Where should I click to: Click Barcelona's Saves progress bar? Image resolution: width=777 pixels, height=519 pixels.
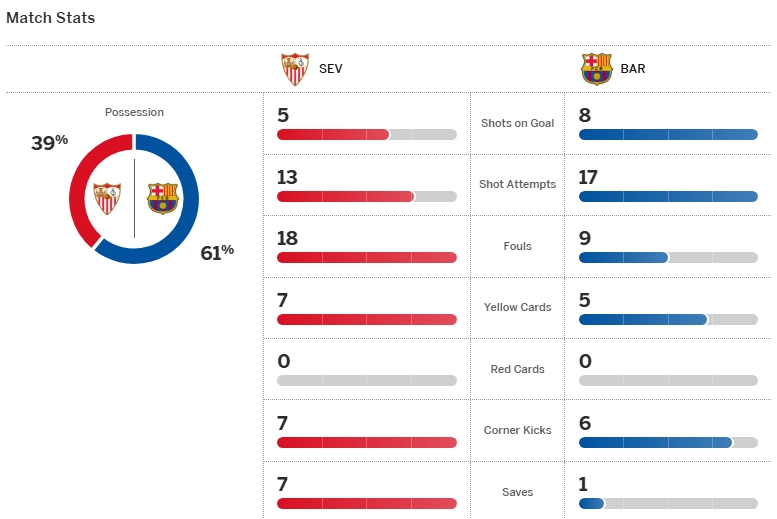[668, 503]
